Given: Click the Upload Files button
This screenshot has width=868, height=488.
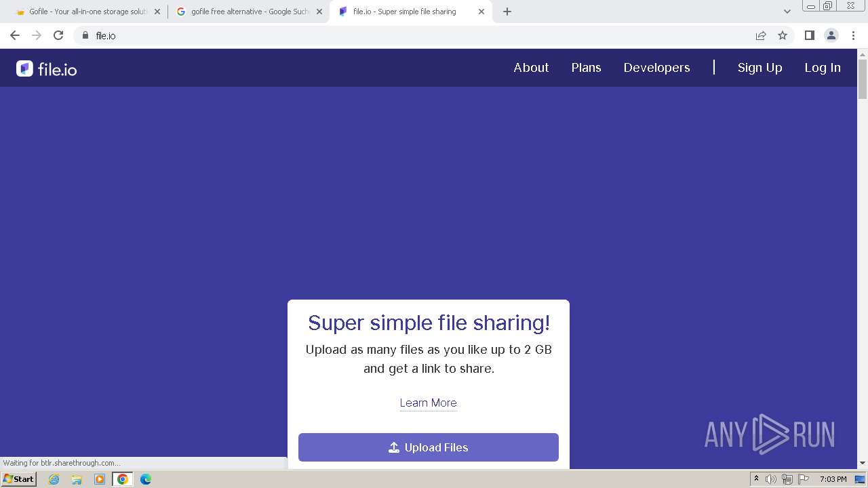Looking at the screenshot, I should (429, 447).
